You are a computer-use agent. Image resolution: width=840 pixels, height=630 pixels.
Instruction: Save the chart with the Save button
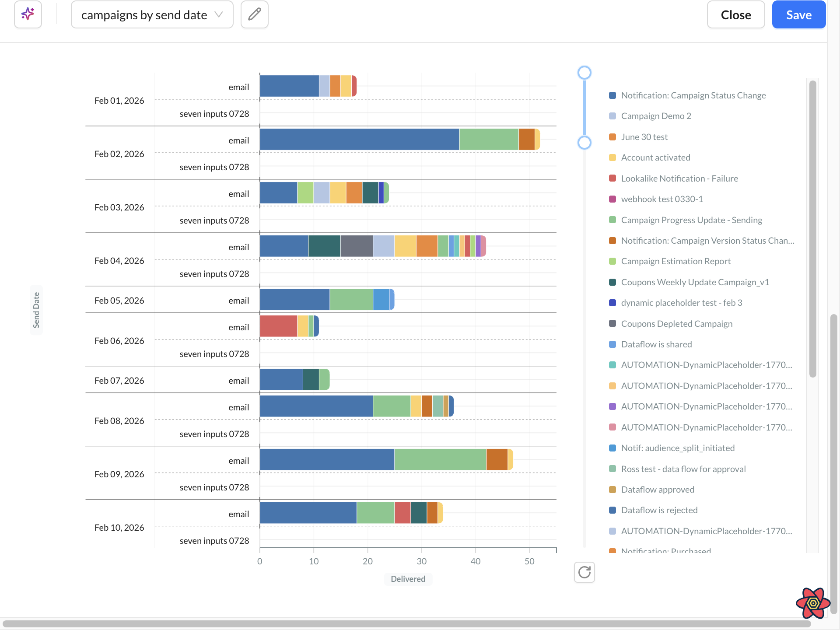[x=799, y=14]
